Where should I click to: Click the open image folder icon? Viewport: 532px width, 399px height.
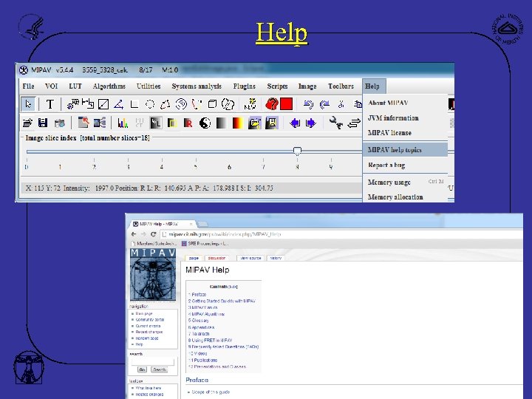[27, 123]
